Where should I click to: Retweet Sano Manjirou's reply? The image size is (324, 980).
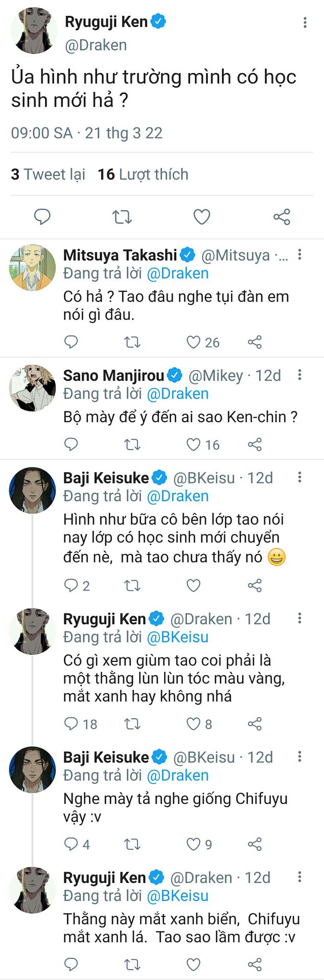132,445
